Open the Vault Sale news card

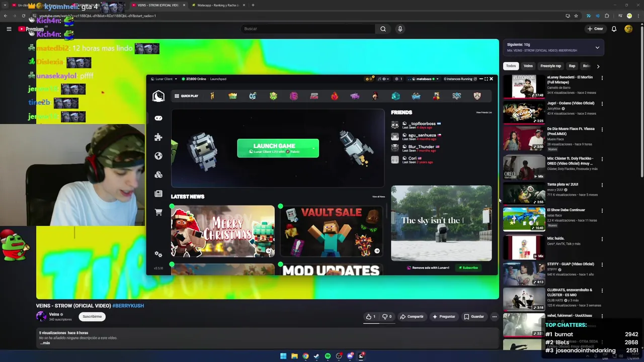(332, 231)
